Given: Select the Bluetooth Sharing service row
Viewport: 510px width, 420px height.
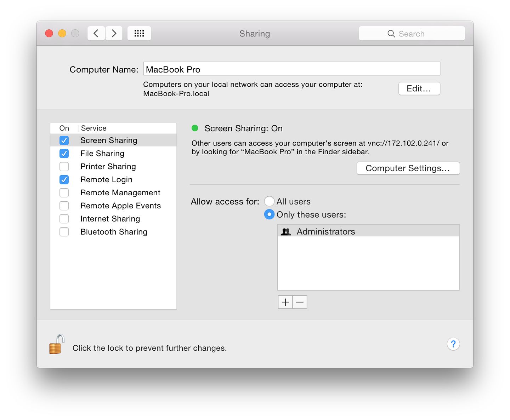Looking at the screenshot, I should pyautogui.click(x=113, y=232).
